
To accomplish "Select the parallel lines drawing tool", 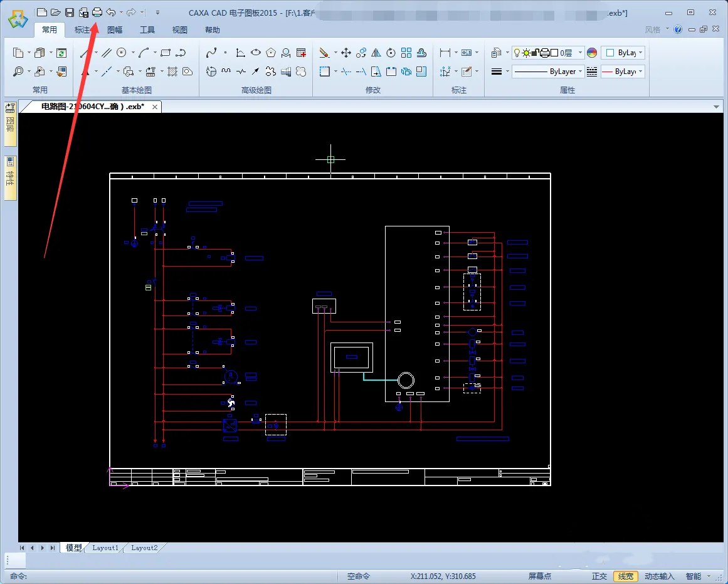I will [107, 53].
